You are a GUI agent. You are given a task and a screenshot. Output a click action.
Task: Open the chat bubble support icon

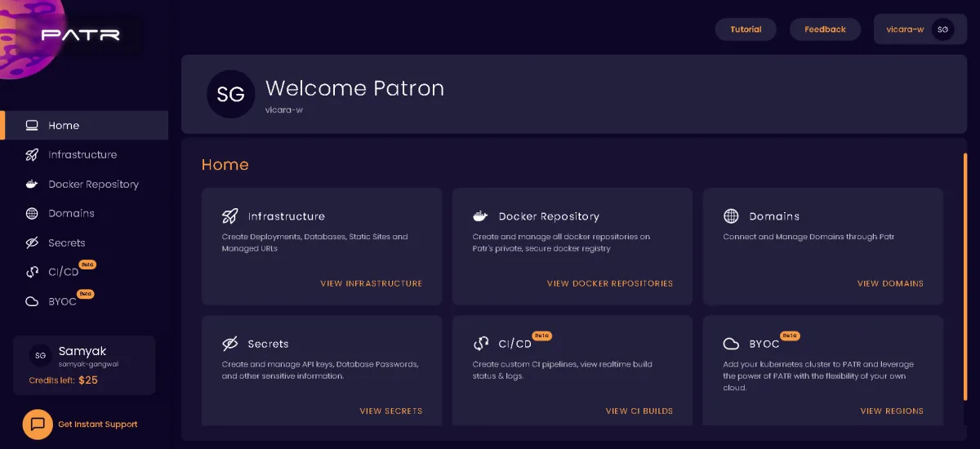(x=38, y=424)
